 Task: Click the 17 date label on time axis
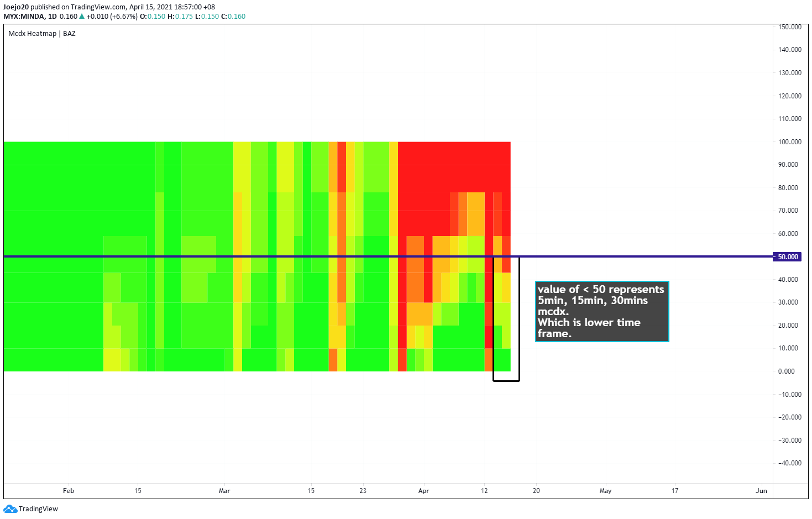pos(675,491)
